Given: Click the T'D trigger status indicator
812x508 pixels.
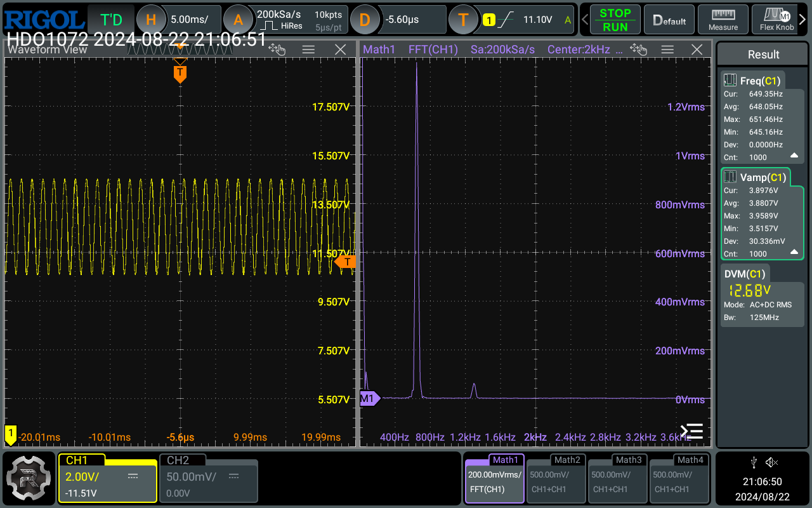Looking at the screenshot, I should click(111, 20).
